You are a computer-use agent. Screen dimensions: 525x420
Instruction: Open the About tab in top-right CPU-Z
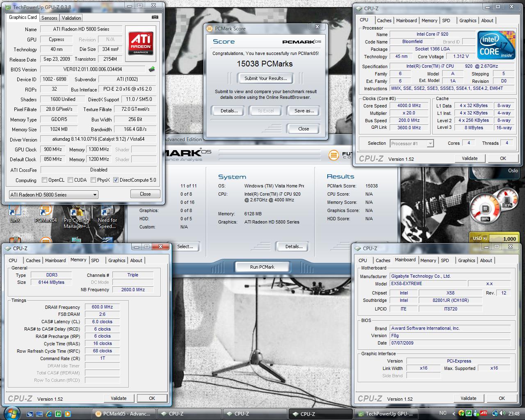coord(487,21)
